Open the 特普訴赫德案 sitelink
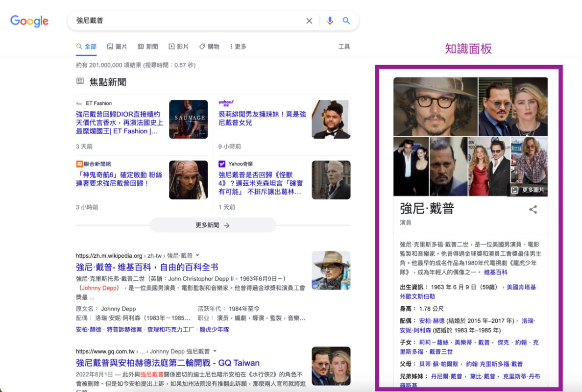This screenshot has height=392, width=582. [x=124, y=329]
